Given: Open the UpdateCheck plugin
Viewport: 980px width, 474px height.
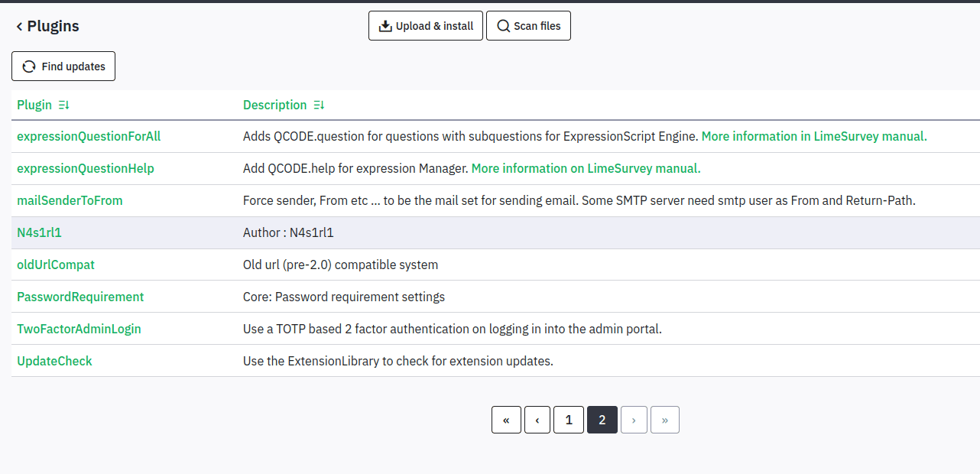Looking at the screenshot, I should click(54, 361).
